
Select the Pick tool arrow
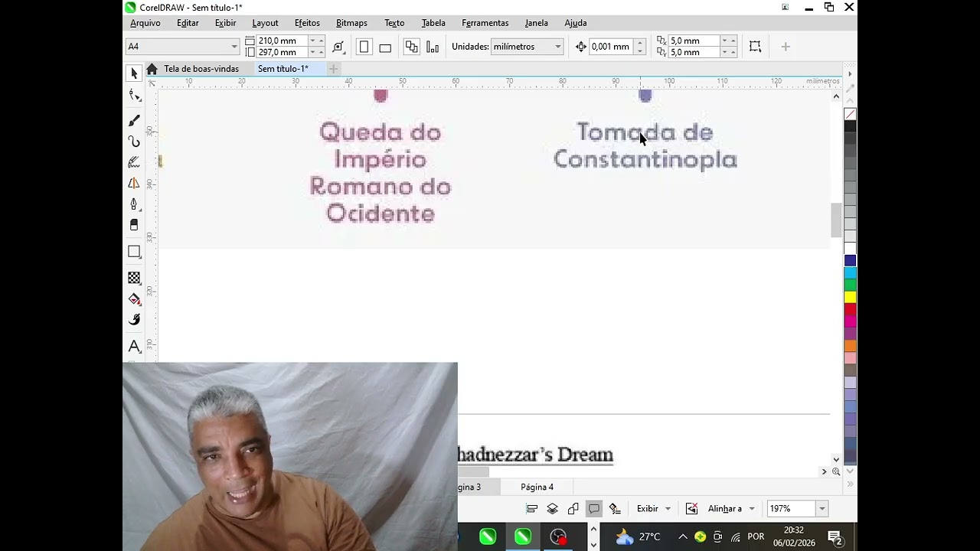point(135,73)
